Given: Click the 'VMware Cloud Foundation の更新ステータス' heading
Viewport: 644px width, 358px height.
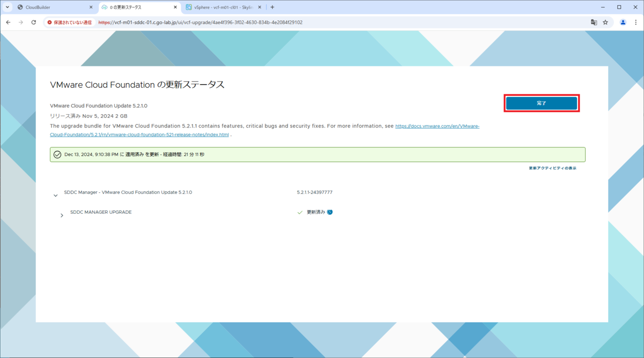Looking at the screenshot, I should click(x=137, y=85).
